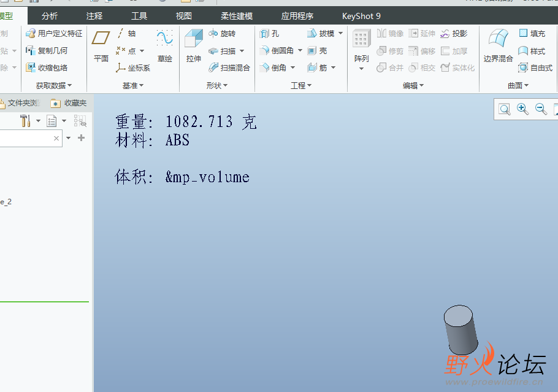
Task: Open the 点 type dropdown arrow
Action: (142, 51)
